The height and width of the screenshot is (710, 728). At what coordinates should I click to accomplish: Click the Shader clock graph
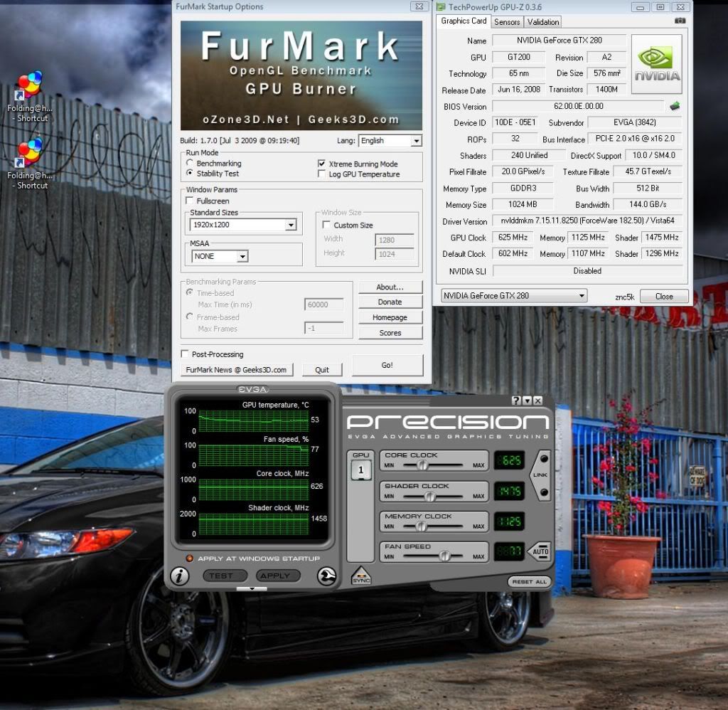coord(254,524)
